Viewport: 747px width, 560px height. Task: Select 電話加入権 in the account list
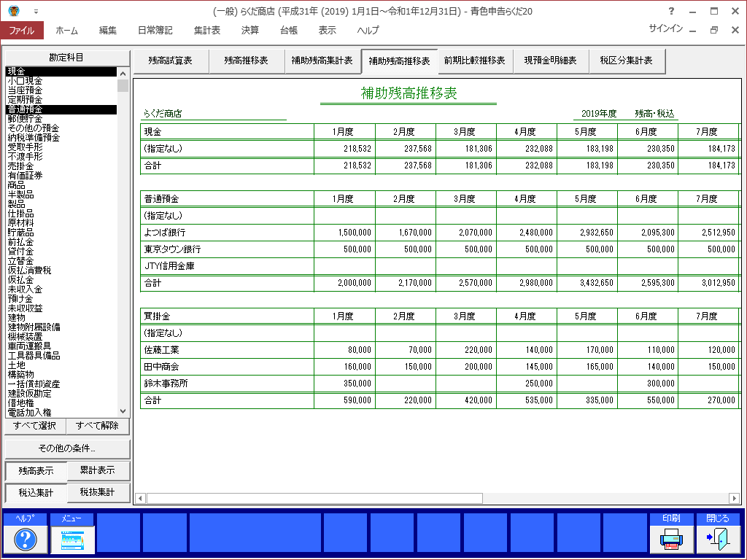click(61, 413)
